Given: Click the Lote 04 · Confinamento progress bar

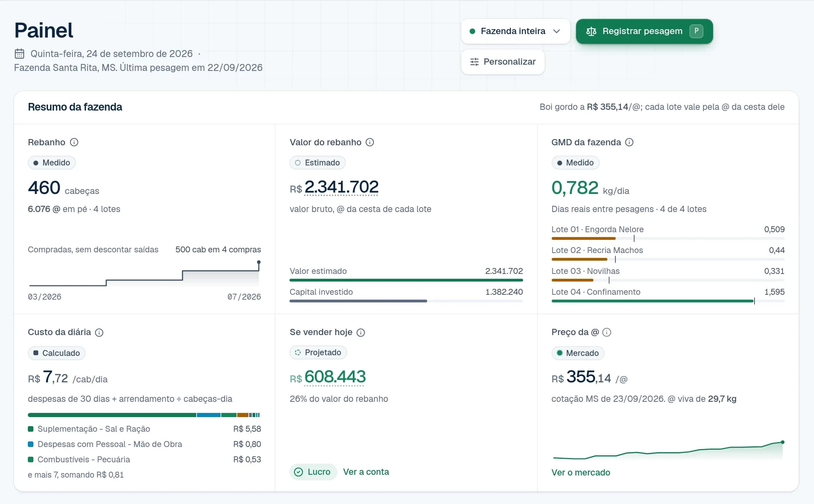Looking at the screenshot, I should point(668,301).
